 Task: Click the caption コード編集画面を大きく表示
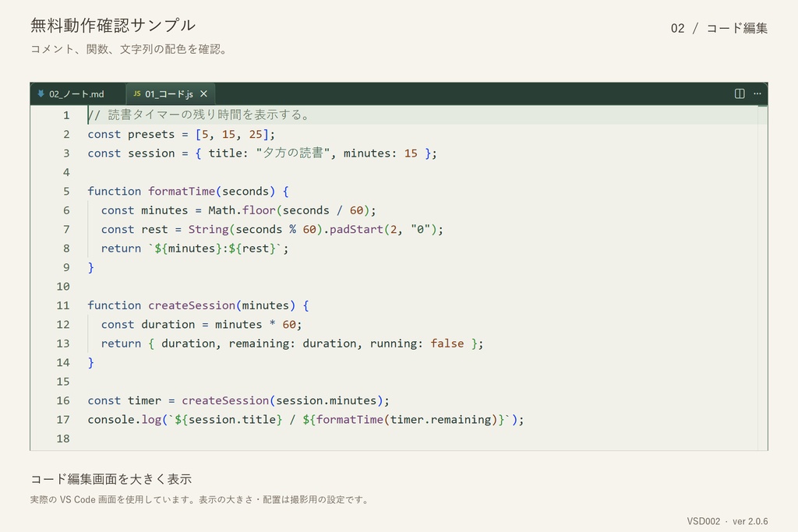point(111,479)
